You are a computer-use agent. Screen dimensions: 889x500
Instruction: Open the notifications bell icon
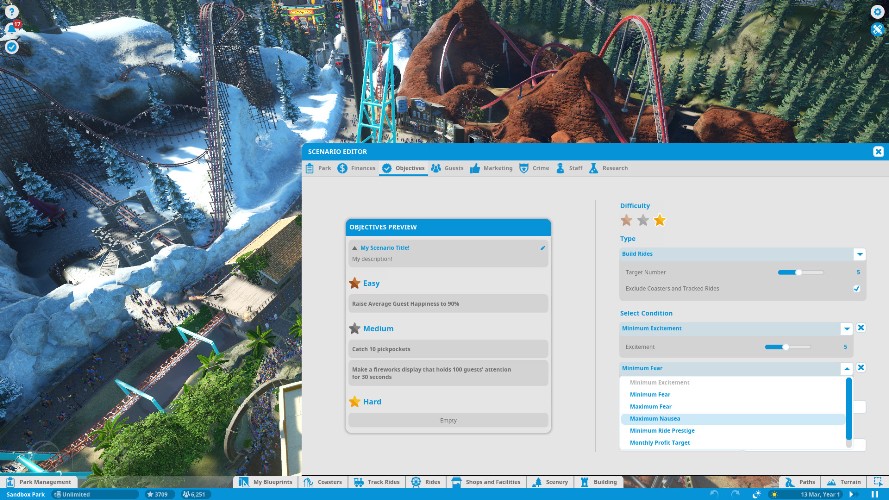click(11, 29)
